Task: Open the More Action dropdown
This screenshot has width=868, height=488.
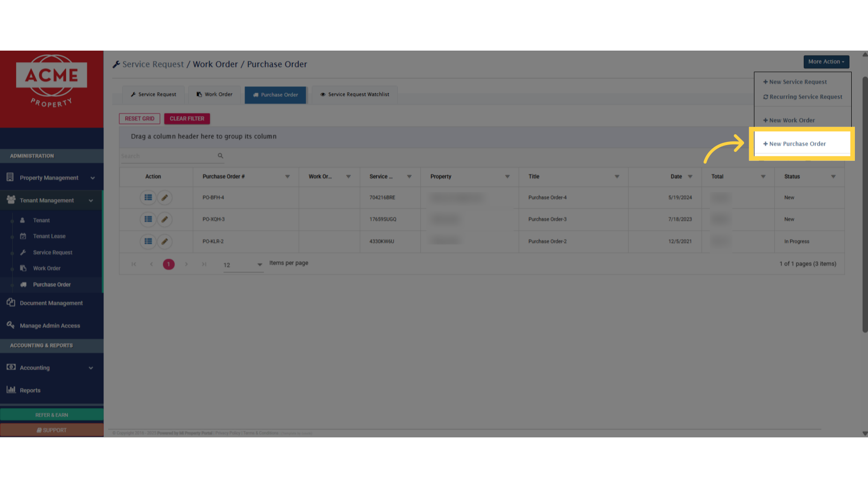Action: click(x=826, y=61)
